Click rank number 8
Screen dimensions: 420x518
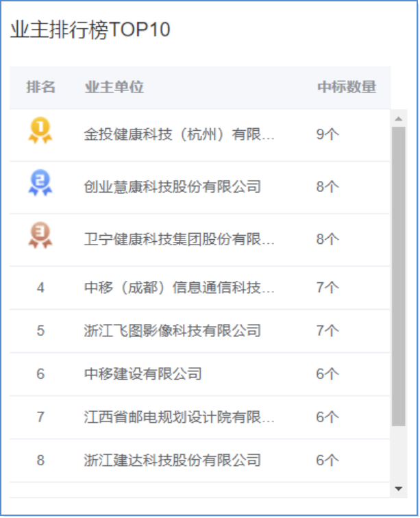click(40, 460)
